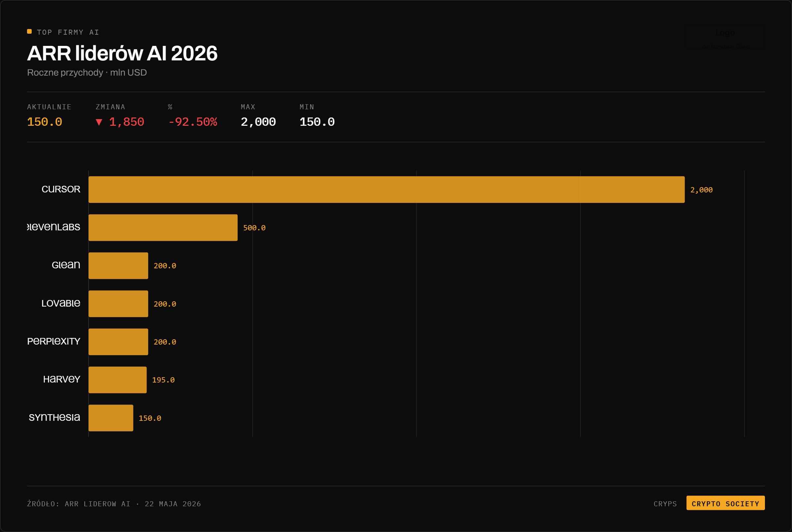Image resolution: width=792 pixels, height=532 pixels.
Task: Click the Perplexity bar
Action: [x=118, y=342]
